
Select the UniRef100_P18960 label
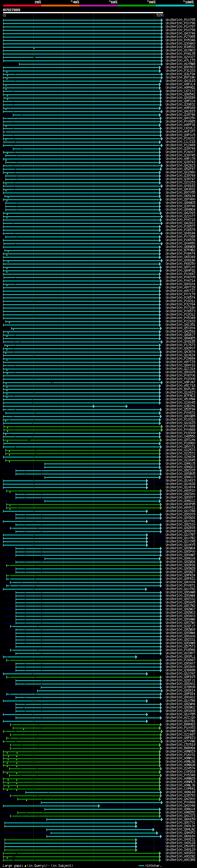coord(180,443)
